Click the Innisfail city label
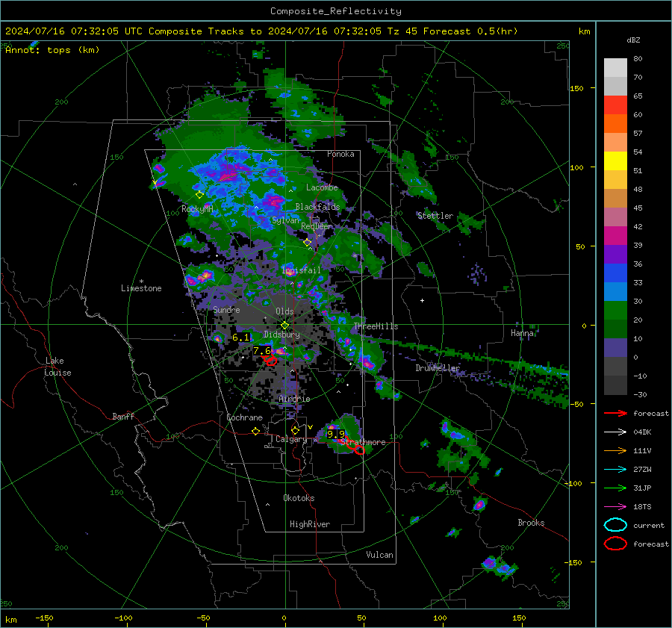 (302, 270)
